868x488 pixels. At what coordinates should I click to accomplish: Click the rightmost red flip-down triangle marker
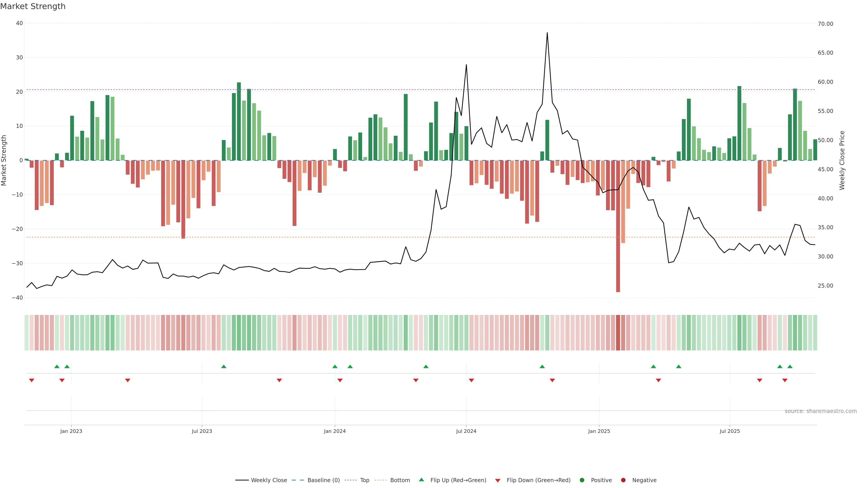(785, 380)
